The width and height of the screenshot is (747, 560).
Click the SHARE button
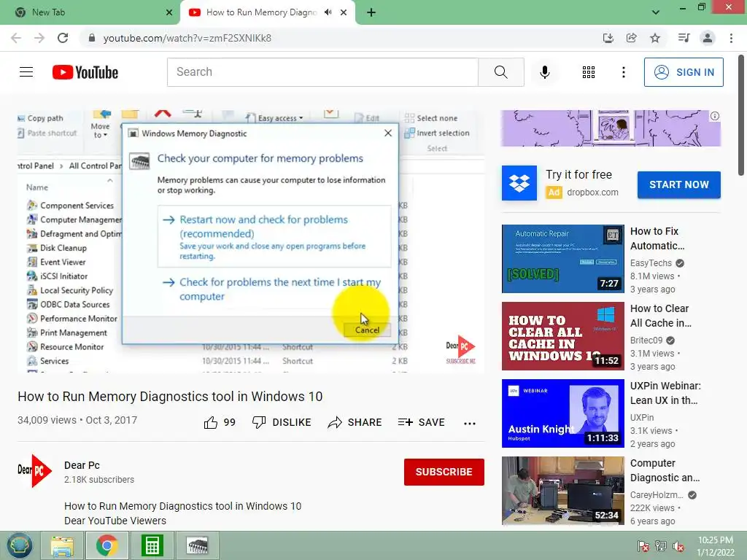pos(355,422)
